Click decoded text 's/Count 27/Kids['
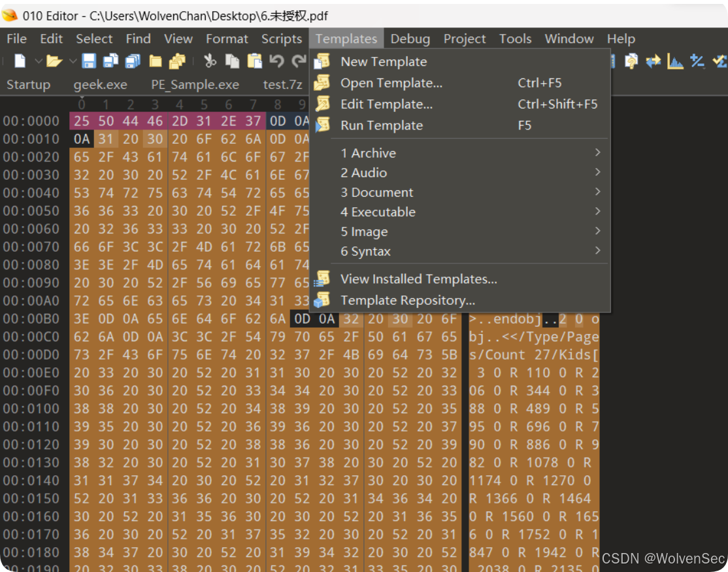The image size is (728, 572). pos(533,355)
